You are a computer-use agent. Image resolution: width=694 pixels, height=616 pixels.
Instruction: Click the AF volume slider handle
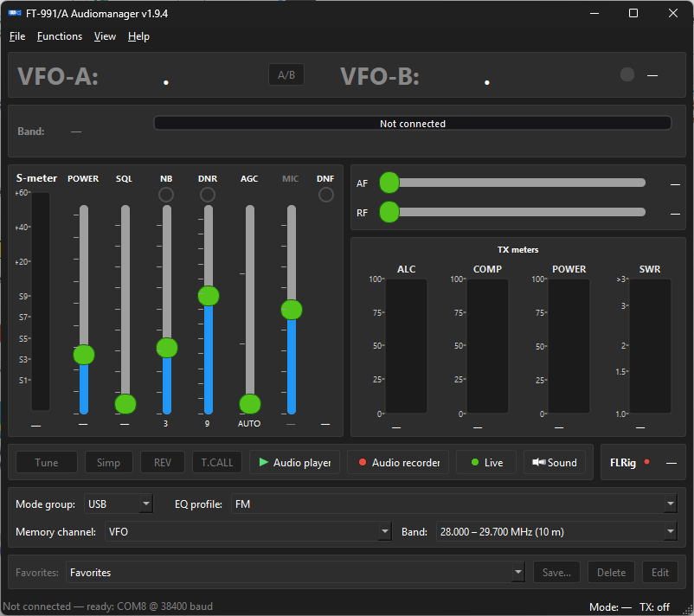389,183
